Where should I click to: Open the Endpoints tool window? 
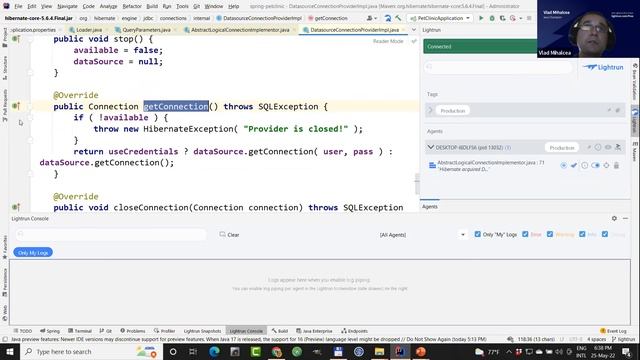click(x=354, y=331)
